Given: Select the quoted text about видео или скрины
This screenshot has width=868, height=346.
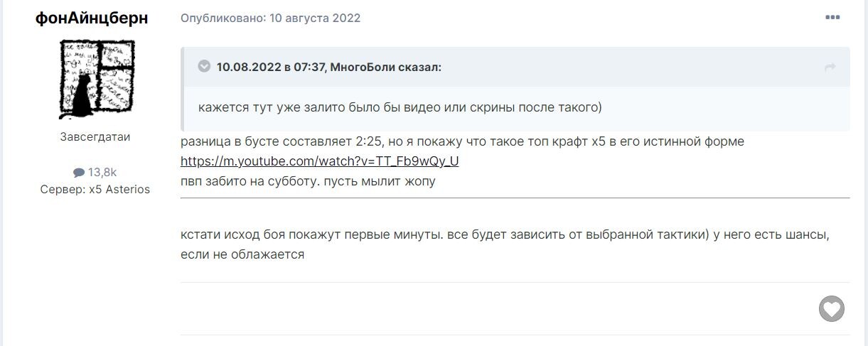Looking at the screenshot, I should point(400,107).
